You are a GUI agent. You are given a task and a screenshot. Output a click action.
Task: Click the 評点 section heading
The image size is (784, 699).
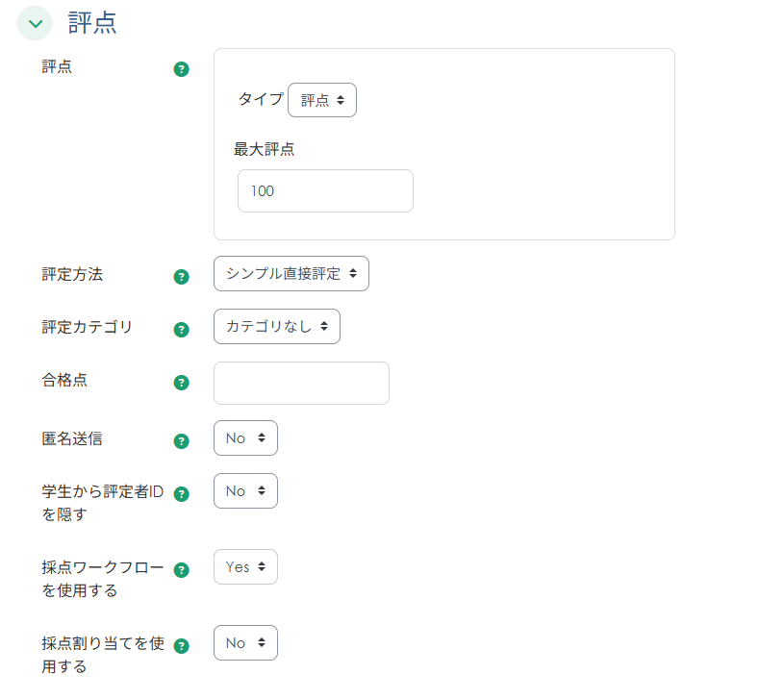pos(92,23)
